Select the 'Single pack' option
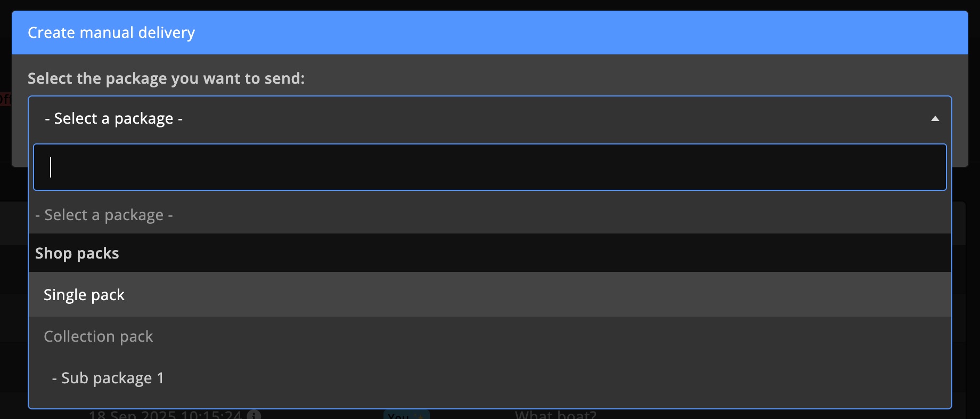980x419 pixels. 84,295
